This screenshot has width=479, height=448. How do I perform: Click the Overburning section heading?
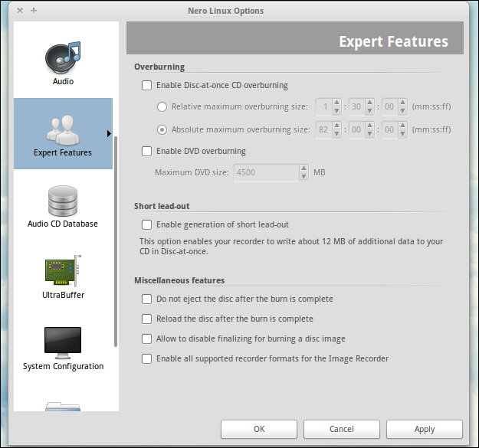tap(159, 67)
